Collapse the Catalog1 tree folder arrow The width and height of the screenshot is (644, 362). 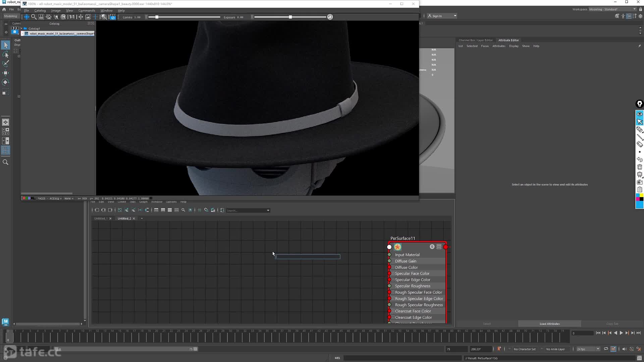point(22,28)
